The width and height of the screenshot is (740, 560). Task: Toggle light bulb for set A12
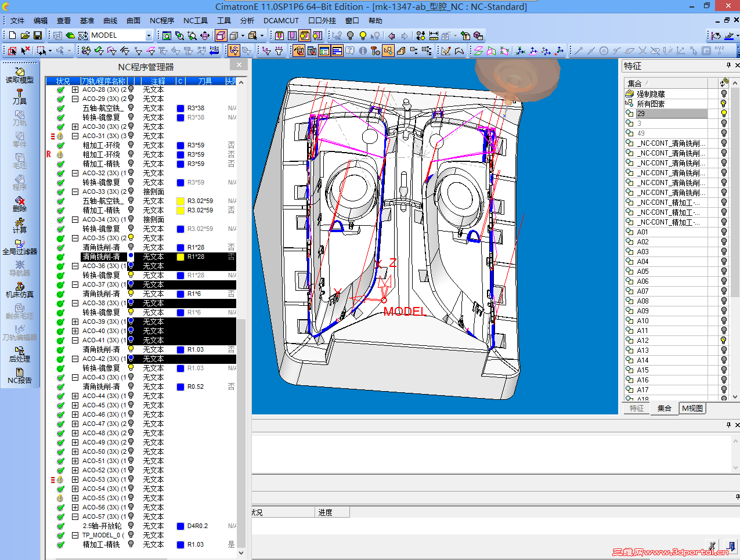(x=724, y=341)
